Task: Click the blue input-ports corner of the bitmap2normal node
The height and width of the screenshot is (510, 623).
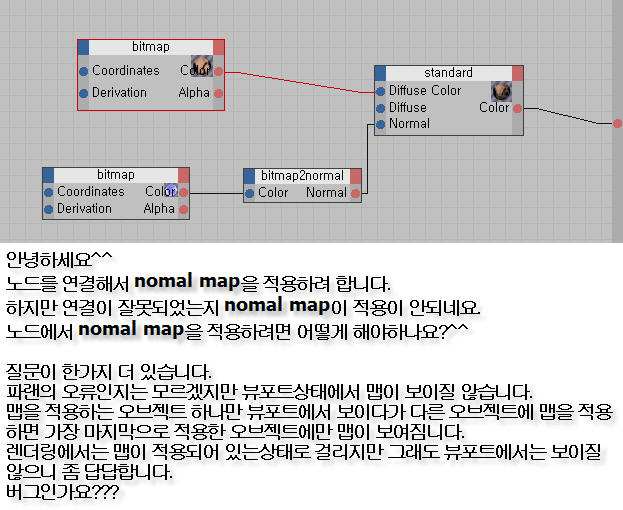Action: pos(249,176)
